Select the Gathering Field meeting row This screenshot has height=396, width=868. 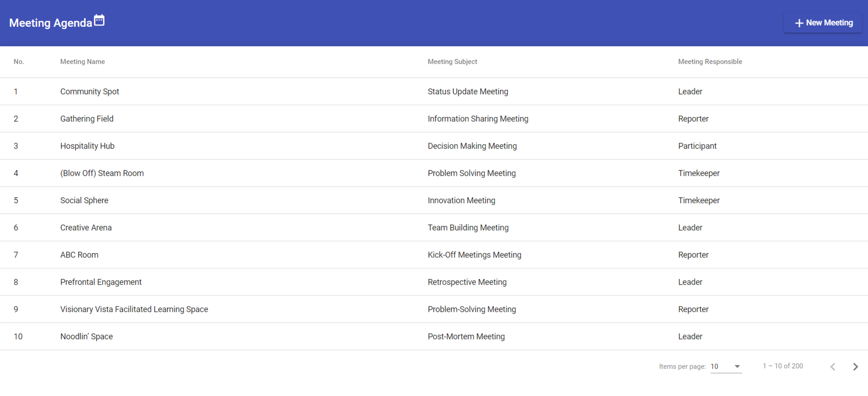pos(87,119)
